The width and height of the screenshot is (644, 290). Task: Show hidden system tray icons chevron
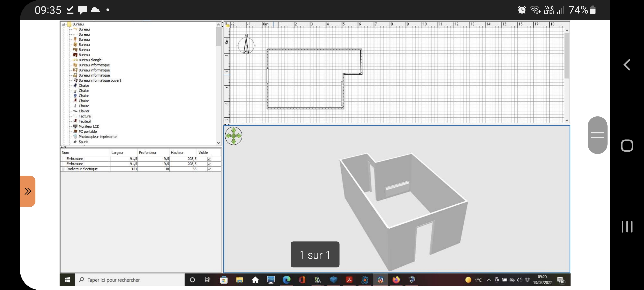pos(489,280)
